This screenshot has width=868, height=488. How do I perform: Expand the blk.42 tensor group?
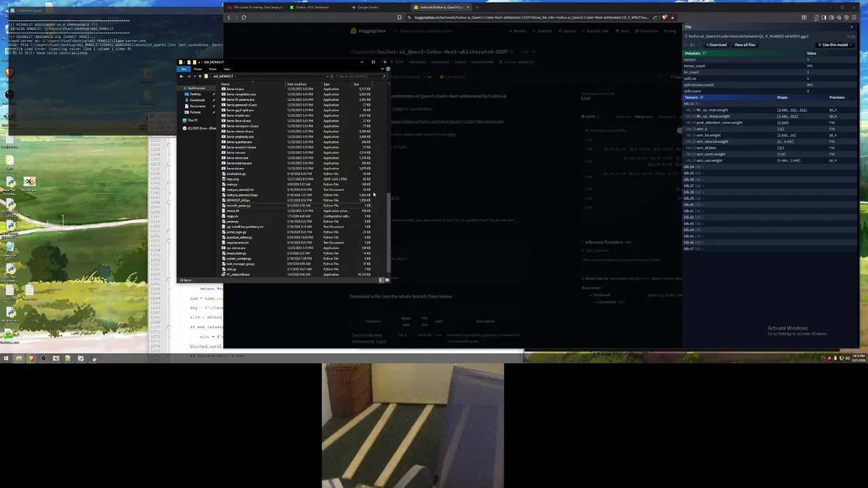click(x=693, y=217)
